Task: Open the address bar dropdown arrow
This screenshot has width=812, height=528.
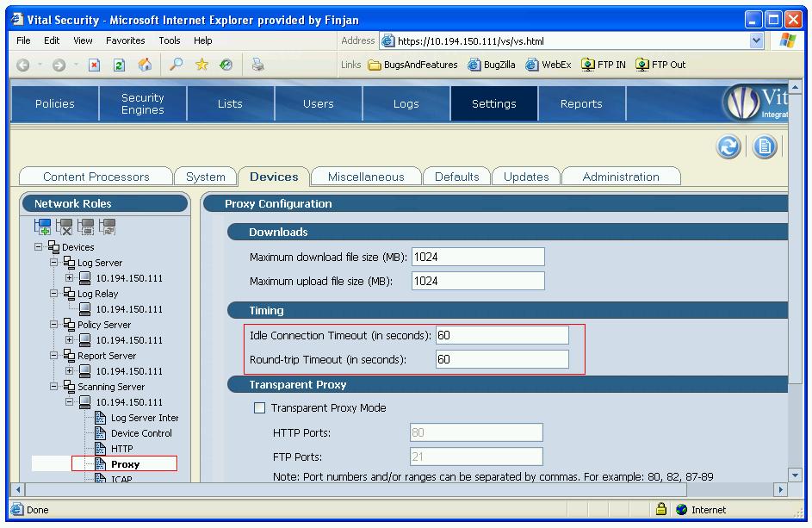Action: coord(756,40)
